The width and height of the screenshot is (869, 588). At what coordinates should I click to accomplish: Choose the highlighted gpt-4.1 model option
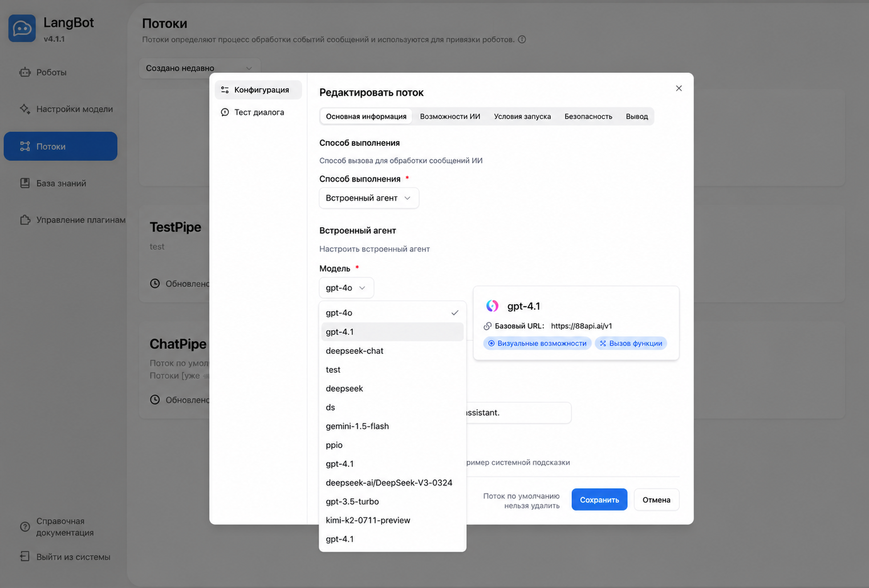coord(392,332)
